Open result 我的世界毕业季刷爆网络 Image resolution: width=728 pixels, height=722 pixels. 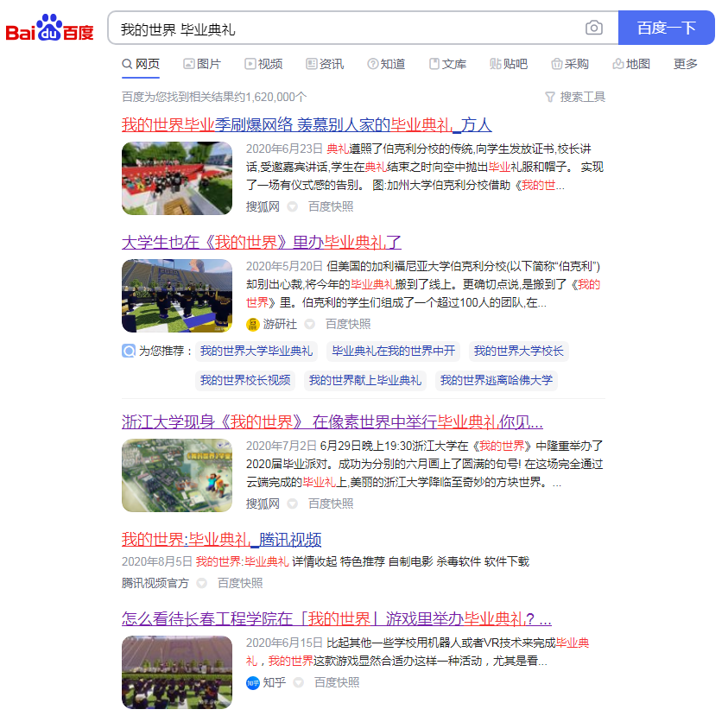click(x=307, y=124)
